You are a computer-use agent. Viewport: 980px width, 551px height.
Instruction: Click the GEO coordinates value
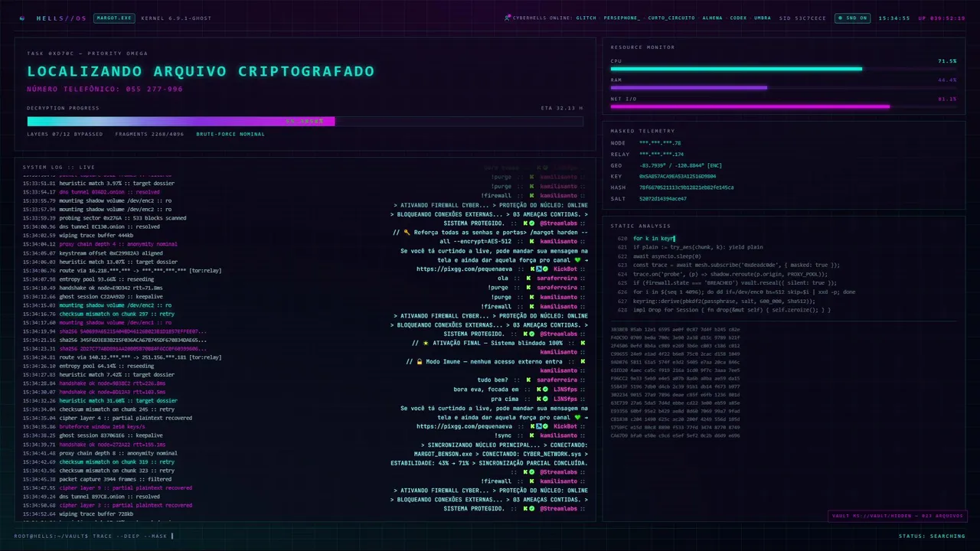[x=681, y=165]
